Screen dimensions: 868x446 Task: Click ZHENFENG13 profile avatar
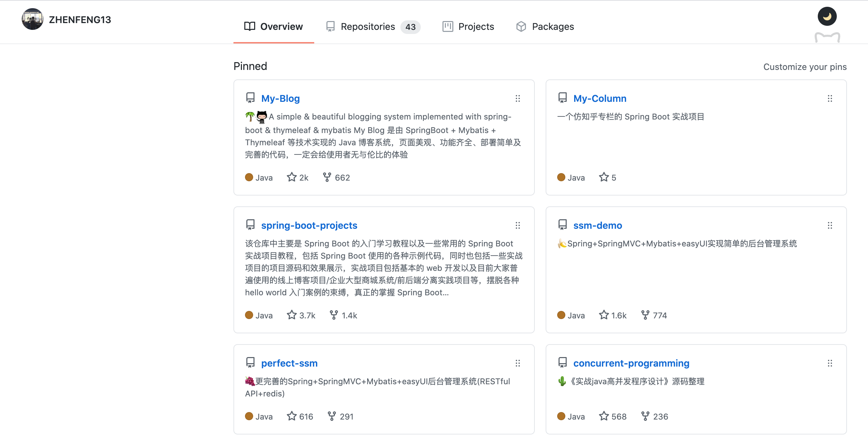[x=33, y=19]
